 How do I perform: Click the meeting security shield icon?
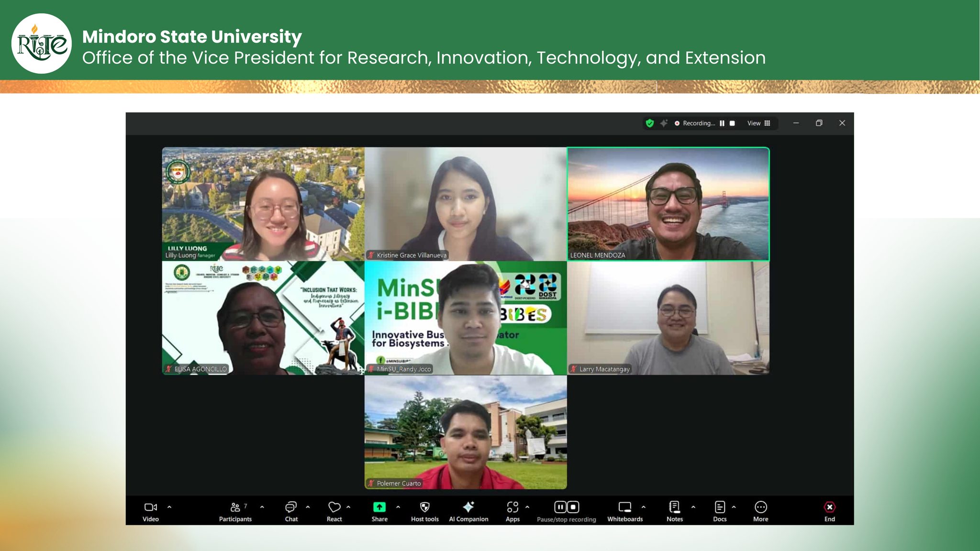[649, 123]
